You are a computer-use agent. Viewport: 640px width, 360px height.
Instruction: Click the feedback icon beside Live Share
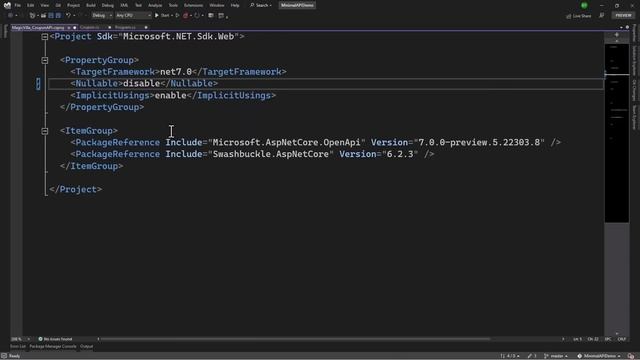click(602, 16)
